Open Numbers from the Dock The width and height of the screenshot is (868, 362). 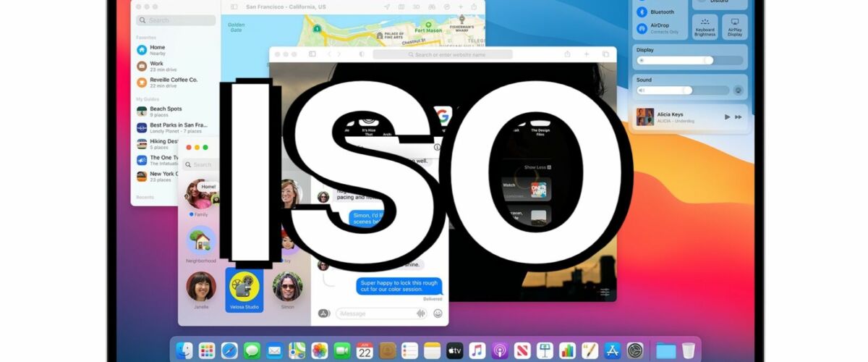[x=568, y=351]
